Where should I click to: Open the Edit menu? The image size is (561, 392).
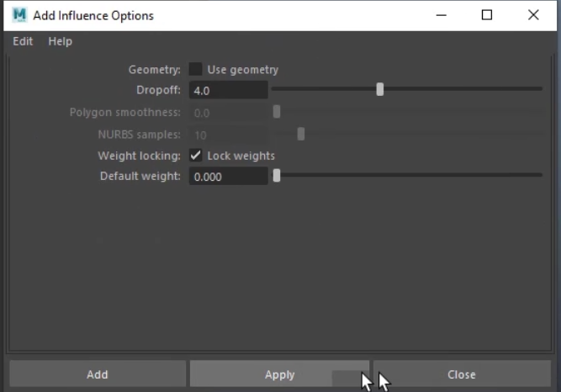point(23,41)
